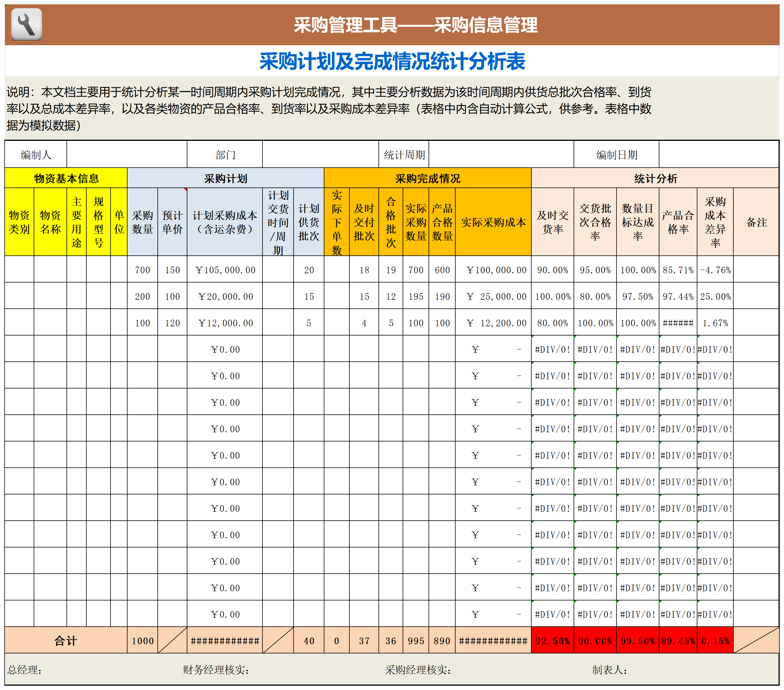Select the cell showing ￥100,000.00

pos(493,269)
